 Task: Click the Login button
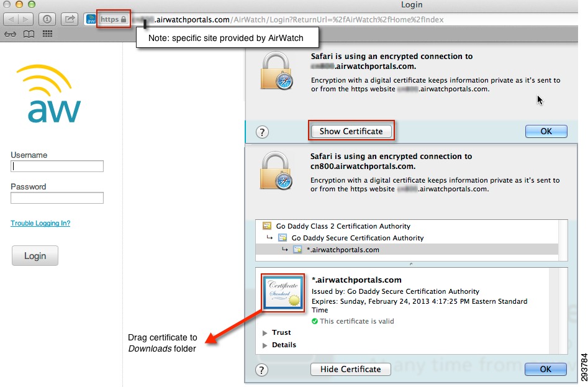pos(35,256)
